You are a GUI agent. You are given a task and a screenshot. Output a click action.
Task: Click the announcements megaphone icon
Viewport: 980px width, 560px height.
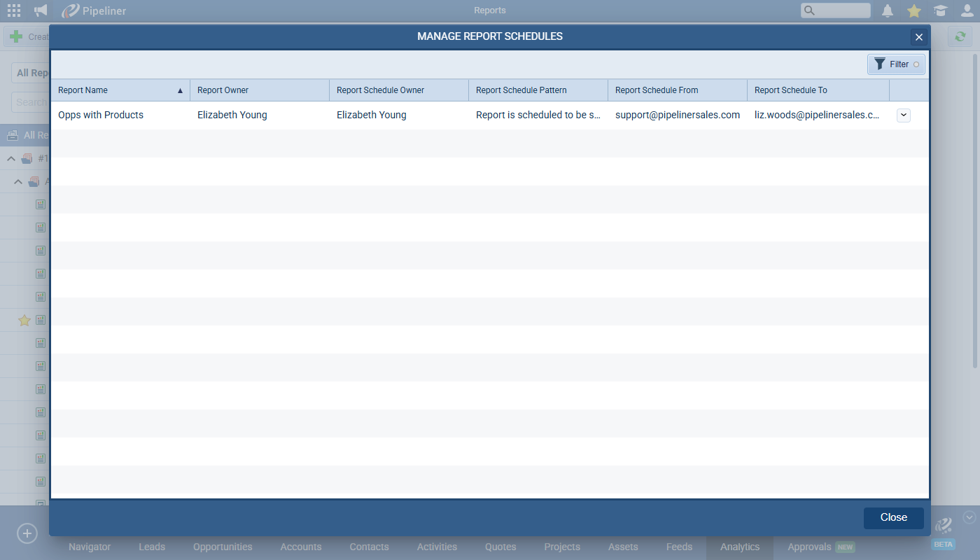click(x=41, y=10)
